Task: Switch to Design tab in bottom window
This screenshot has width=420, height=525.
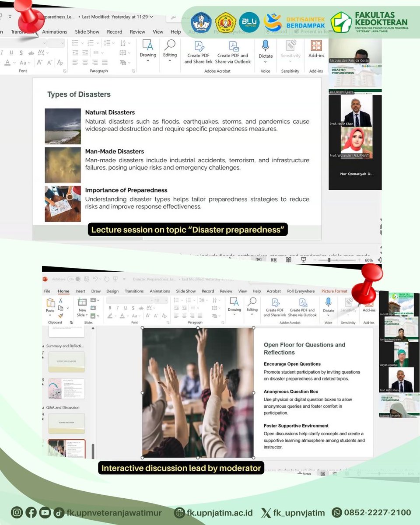Action: (x=112, y=291)
